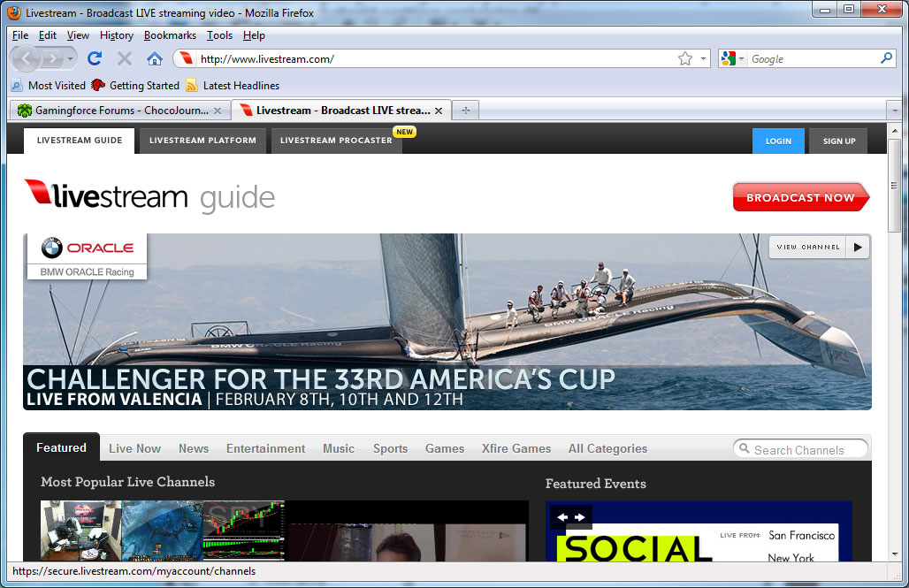
Task: Open the Bookmarks menu
Action: (x=170, y=35)
